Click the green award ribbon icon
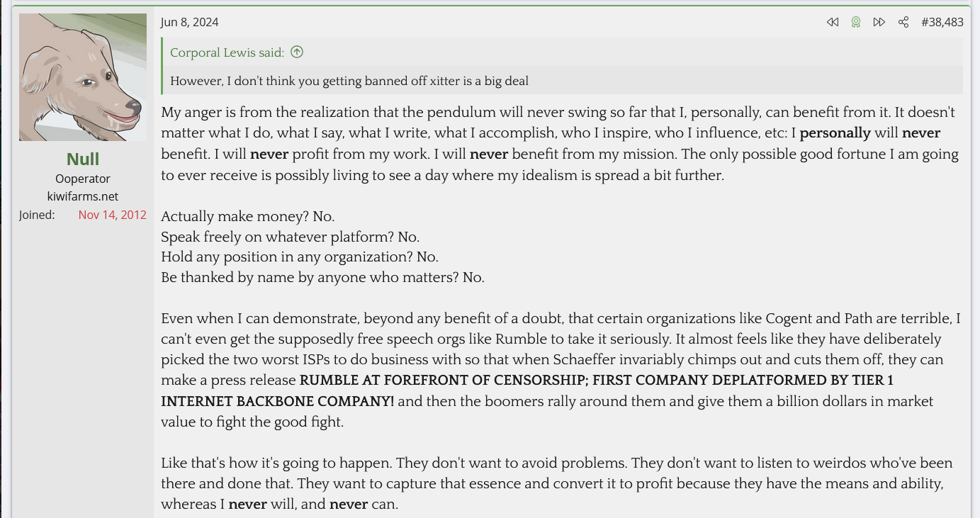The image size is (980, 518). coord(856,22)
